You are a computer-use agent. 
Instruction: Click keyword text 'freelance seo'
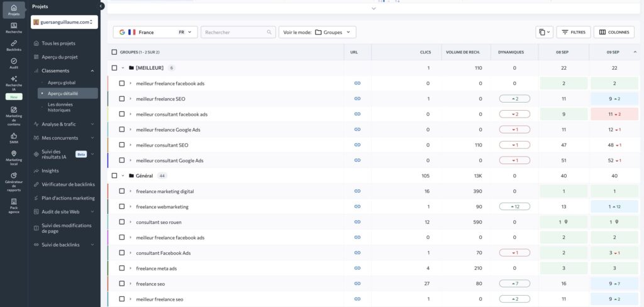coord(150,284)
